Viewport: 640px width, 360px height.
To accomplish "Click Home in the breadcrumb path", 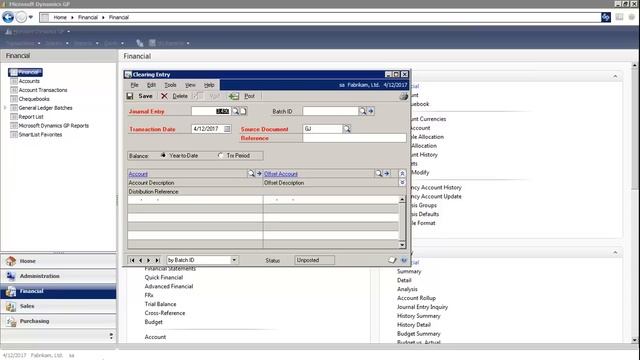I will pos(60,17).
